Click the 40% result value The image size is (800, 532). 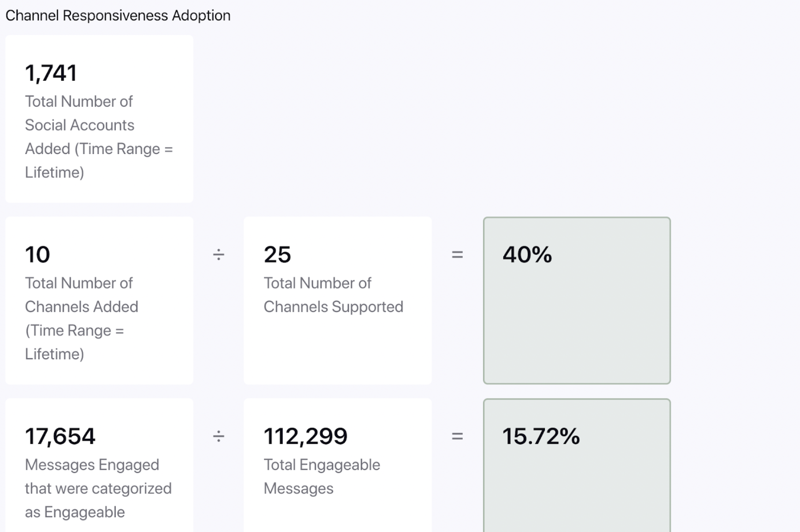pos(527,254)
